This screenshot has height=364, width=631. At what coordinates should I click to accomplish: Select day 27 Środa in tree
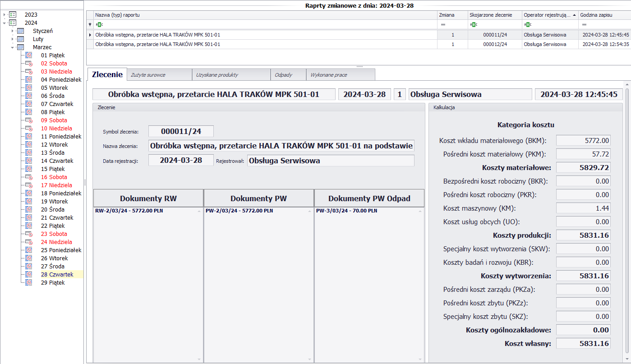coord(53,267)
